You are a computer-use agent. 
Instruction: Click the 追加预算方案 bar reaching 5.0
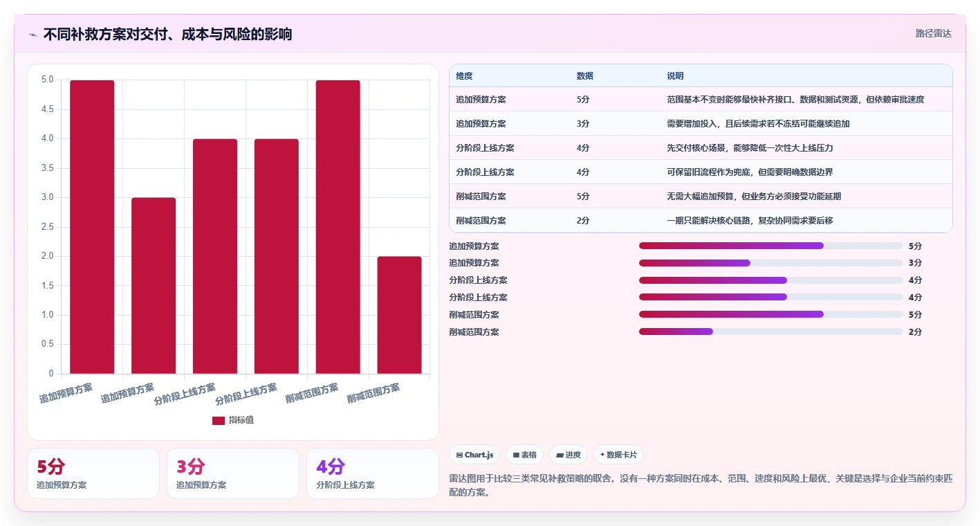pyautogui.click(x=92, y=227)
